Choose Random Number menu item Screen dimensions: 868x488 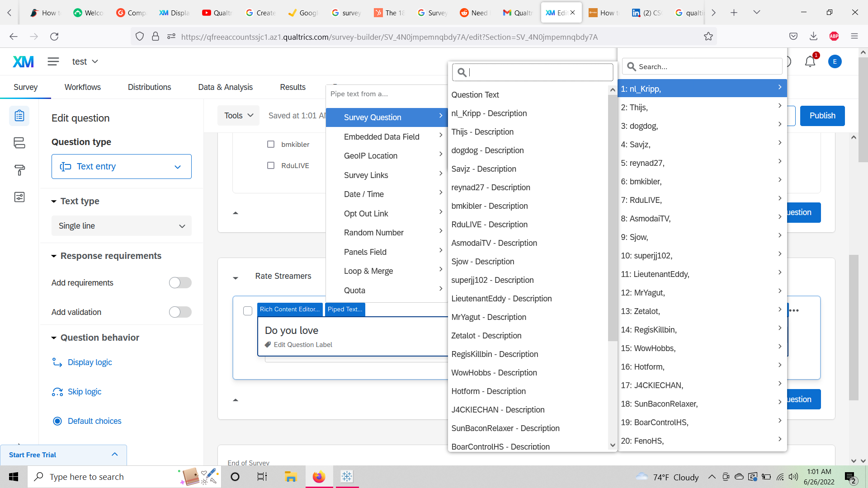tap(387, 233)
